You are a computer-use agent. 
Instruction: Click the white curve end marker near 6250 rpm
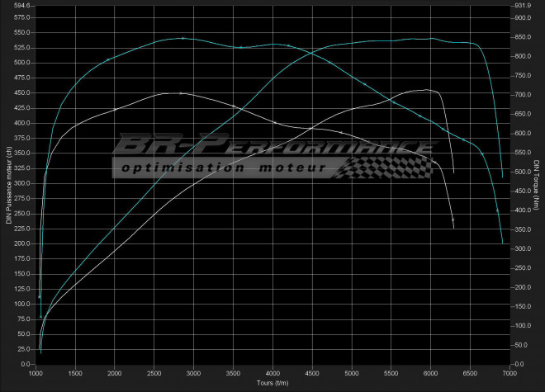453,220
